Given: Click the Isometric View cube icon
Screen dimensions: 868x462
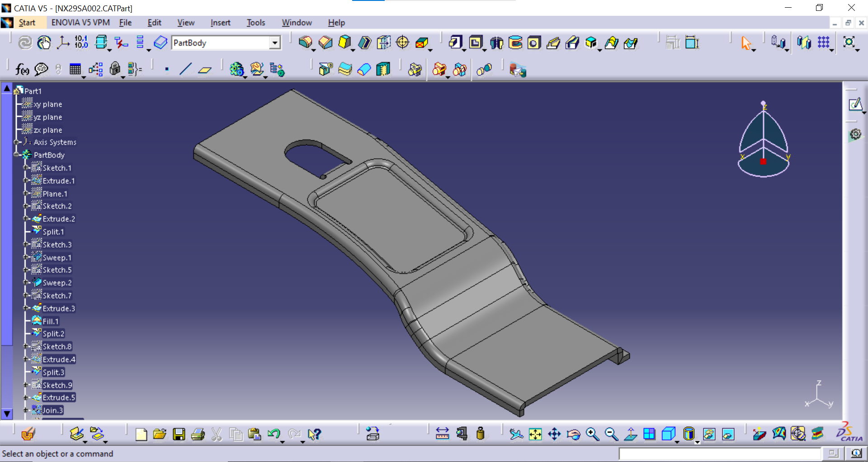Looking at the screenshot, I should click(668, 434).
